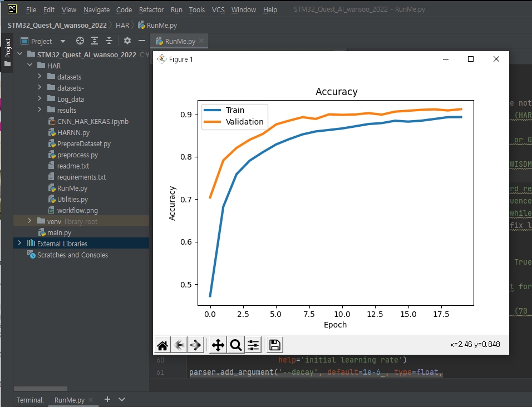
Task: Go back to previous view arrow
Action: (x=179, y=345)
